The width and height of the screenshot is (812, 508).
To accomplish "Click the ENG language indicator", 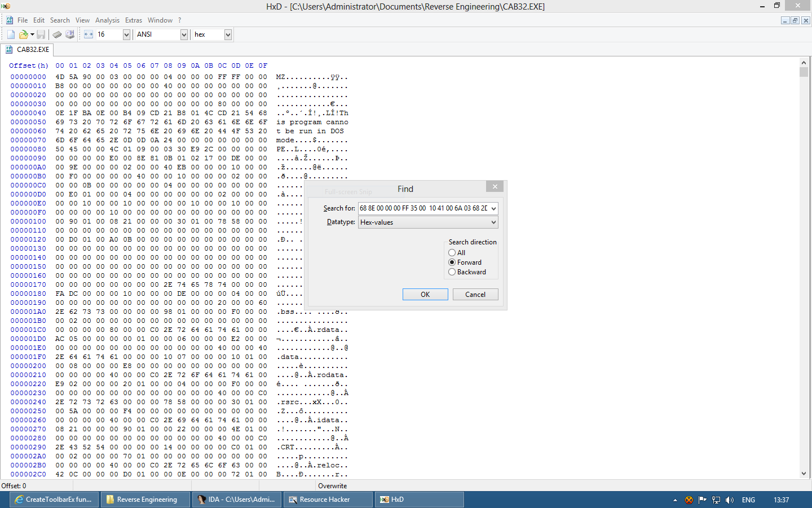I will [748, 500].
